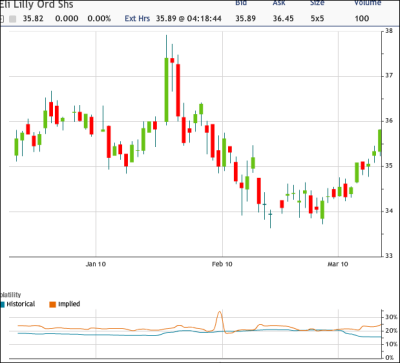Image resolution: width=400 pixels, height=363 pixels.
Task: Click the Eli Lilly Ord Shs title
Action: click(x=37, y=5)
